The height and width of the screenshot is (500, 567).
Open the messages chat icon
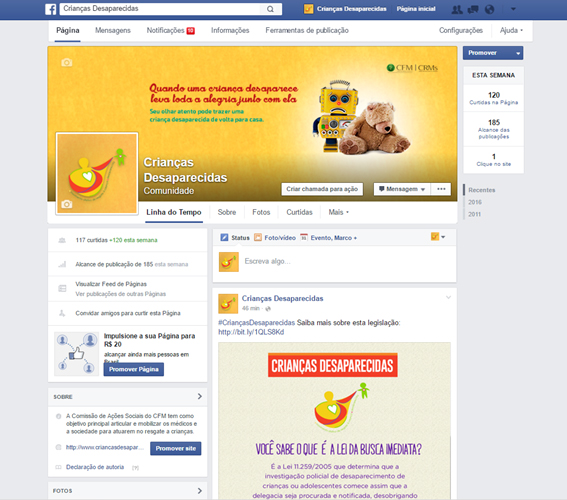click(473, 9)
